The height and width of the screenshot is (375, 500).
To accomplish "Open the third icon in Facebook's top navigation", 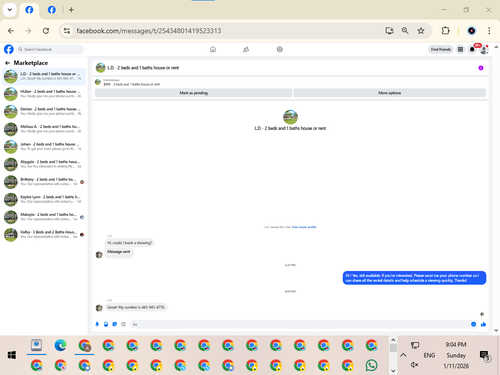I will [x=280, y=49].
